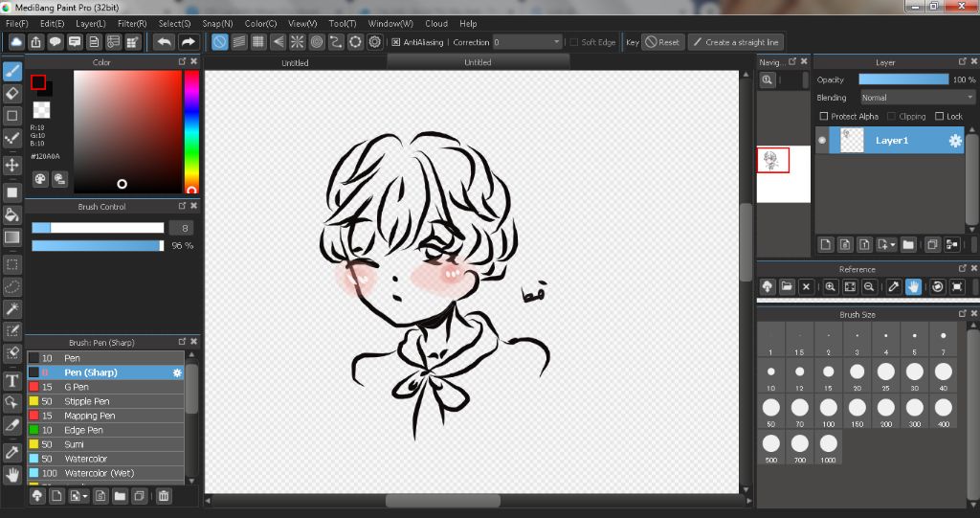The height and width of the screenshot is (518, 980).
Task: Open the File menu
Action: 17,24
